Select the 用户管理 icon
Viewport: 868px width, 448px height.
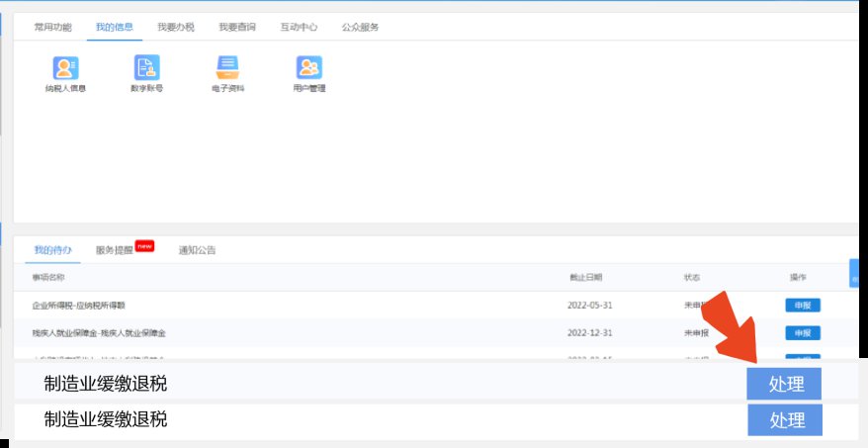click(309, 68)
